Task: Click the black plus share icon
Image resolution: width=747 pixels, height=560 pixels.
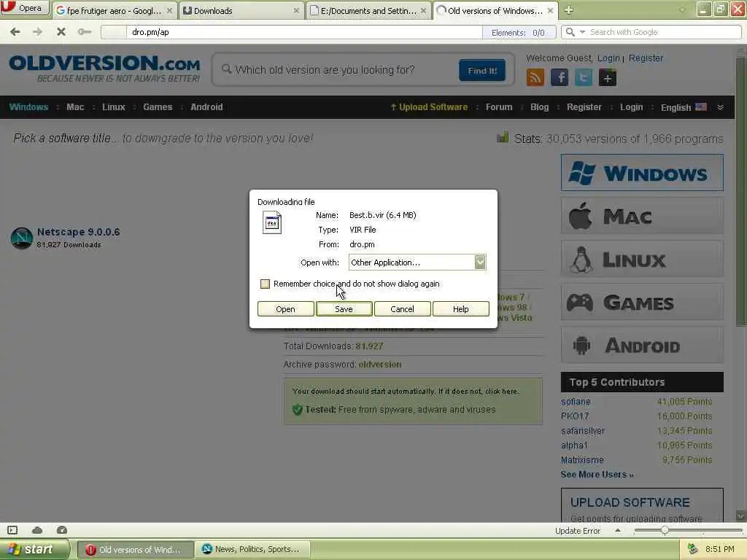Action: tap(608, 77)
